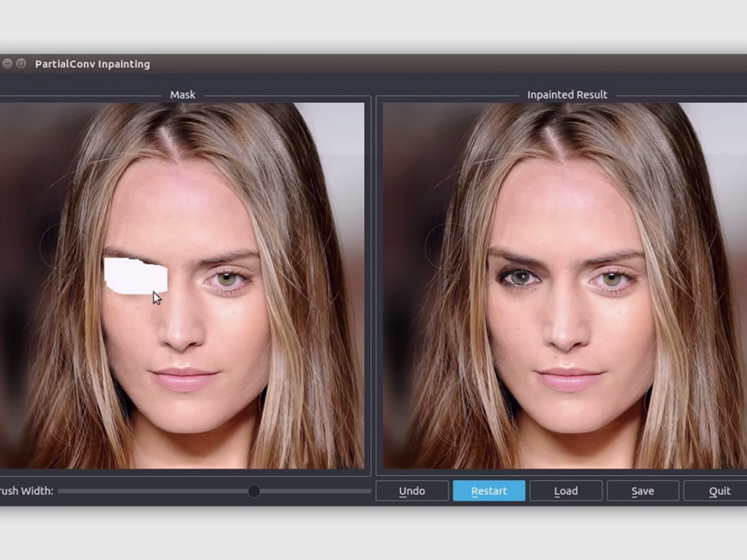Click the white masked patch on Mask canvas
Screen dimensions: 747x560
pos(134,276)
